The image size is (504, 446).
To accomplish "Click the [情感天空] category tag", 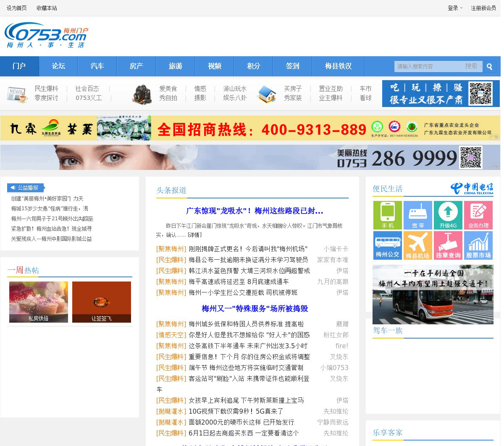I will tap(171, 335).
